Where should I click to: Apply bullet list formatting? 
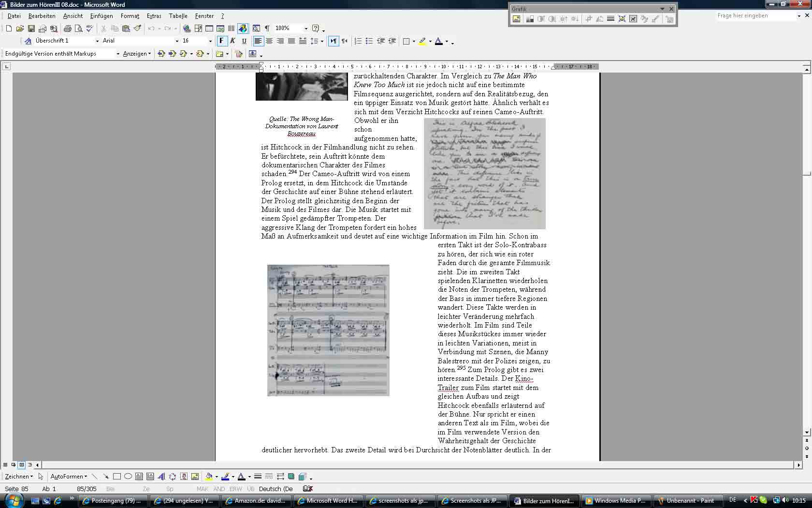pyautogui.click(x=369, y=41)
